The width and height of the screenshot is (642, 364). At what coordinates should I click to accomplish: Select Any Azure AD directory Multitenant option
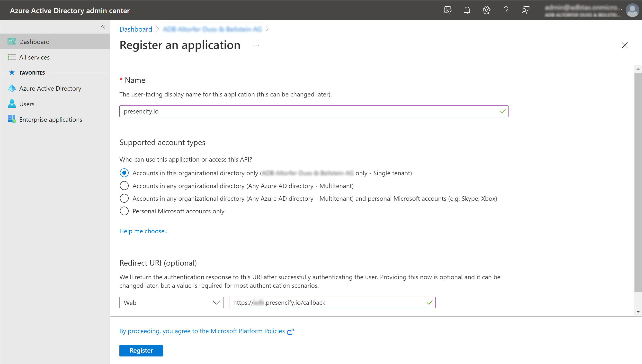(124, 186)
